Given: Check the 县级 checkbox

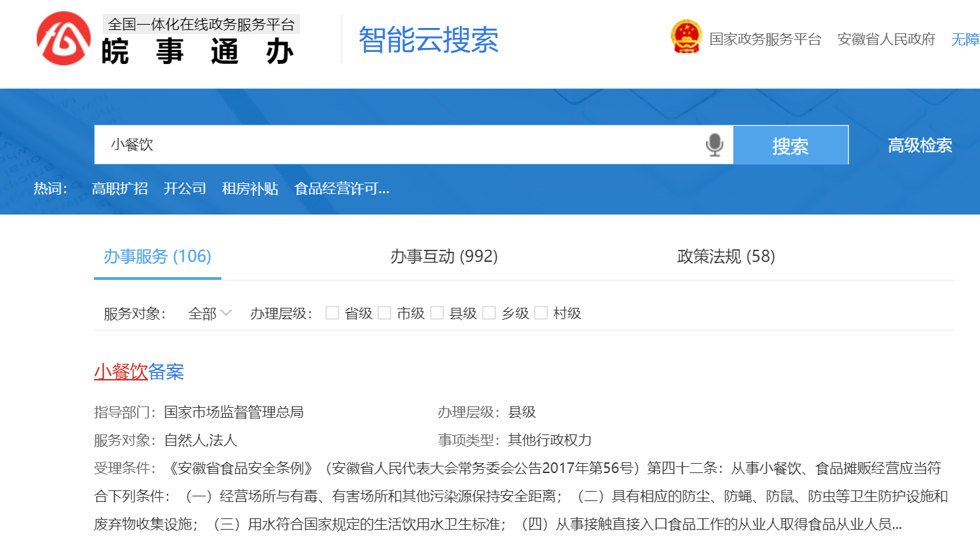Looking at the screenshot, I should 437,313.
